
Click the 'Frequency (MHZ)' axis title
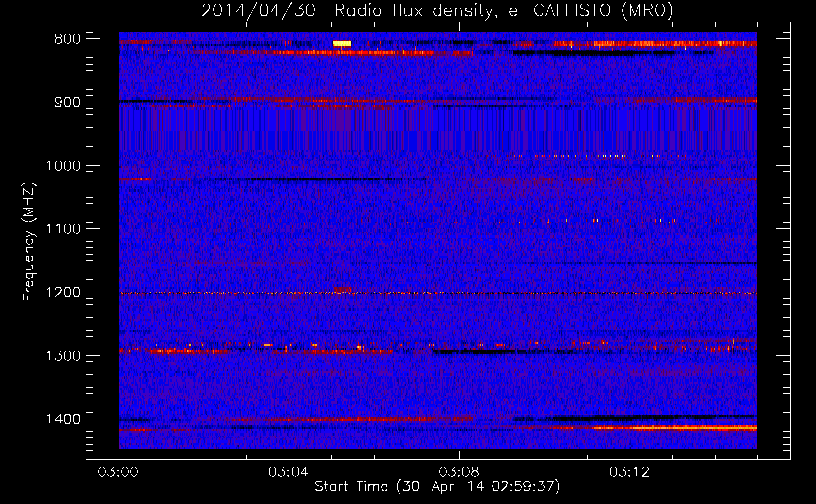point(29,241)
